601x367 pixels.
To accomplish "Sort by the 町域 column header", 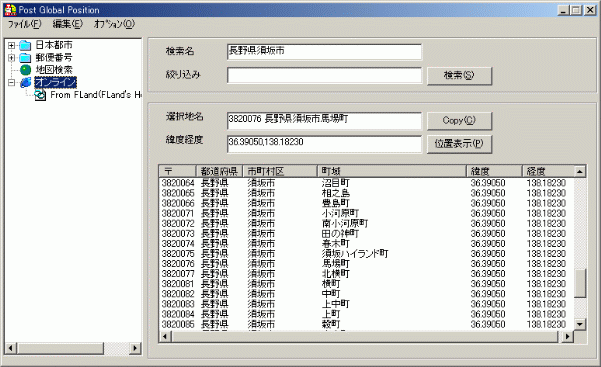I will (x=392, y=171).
